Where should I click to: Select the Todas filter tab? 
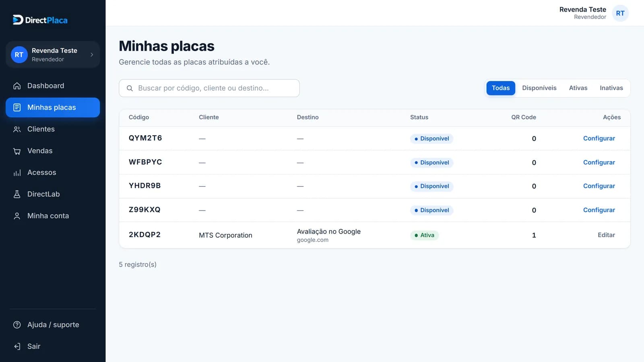point(500,88)
